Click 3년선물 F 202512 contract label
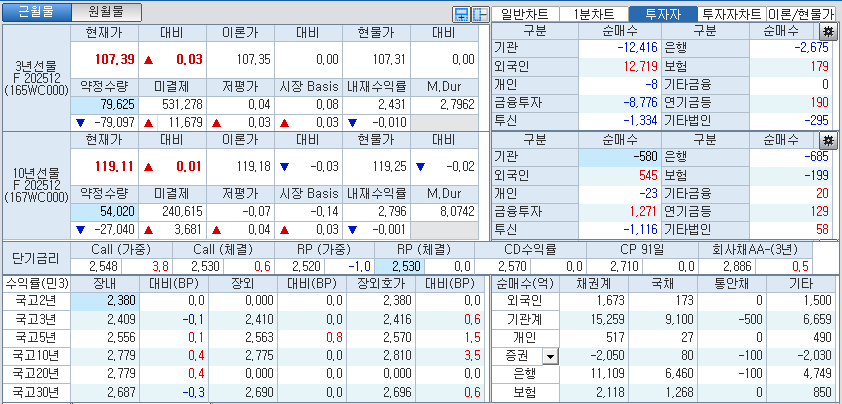The width and height of the screenshot is (842, 404). [36, 77]
